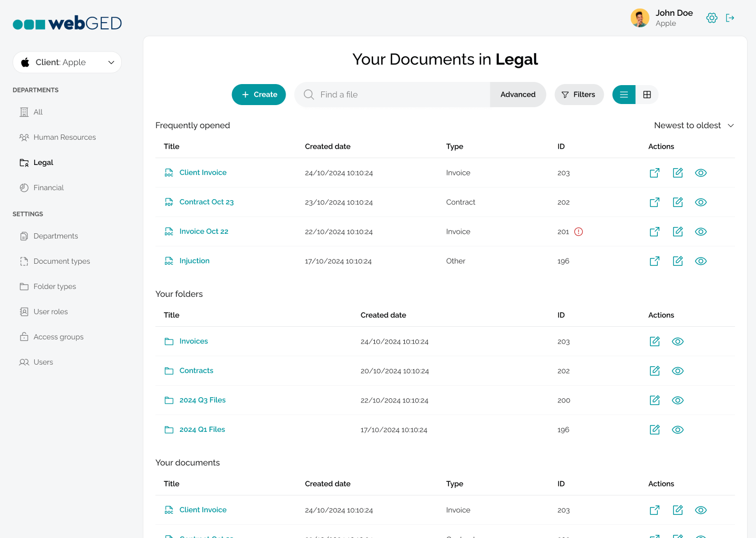
Task: Focus the Find a file search field
Action: tap(393, 95)
